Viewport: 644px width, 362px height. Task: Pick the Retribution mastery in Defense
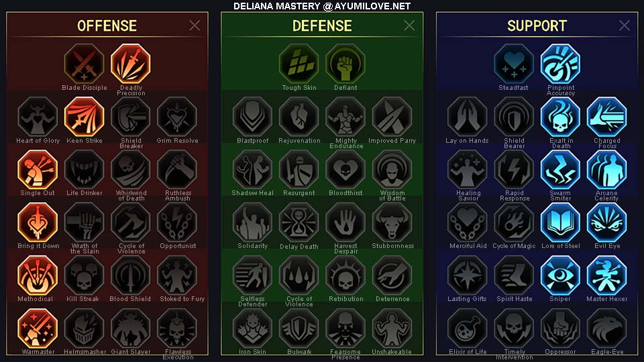pyautogui.click(x=345, y=276)
